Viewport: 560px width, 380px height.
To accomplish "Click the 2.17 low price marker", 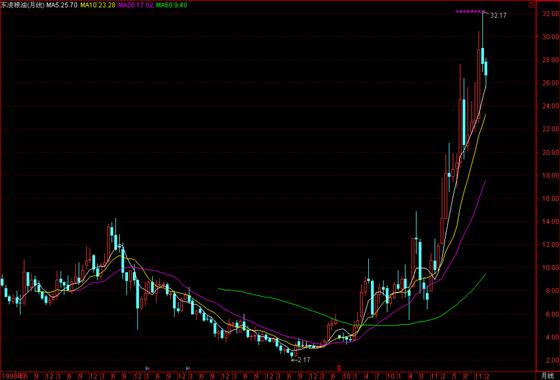I will click(x=303, y=360).
